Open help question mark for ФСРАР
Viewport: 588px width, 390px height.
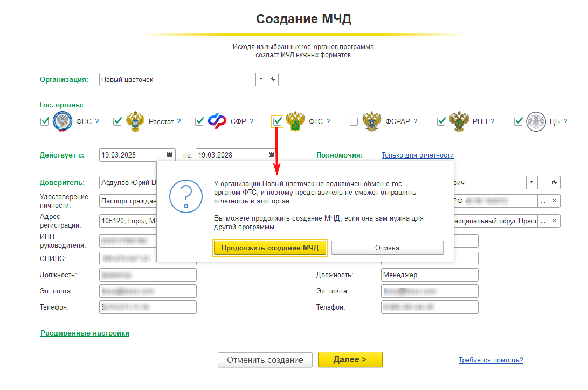[x=416, y=121]
